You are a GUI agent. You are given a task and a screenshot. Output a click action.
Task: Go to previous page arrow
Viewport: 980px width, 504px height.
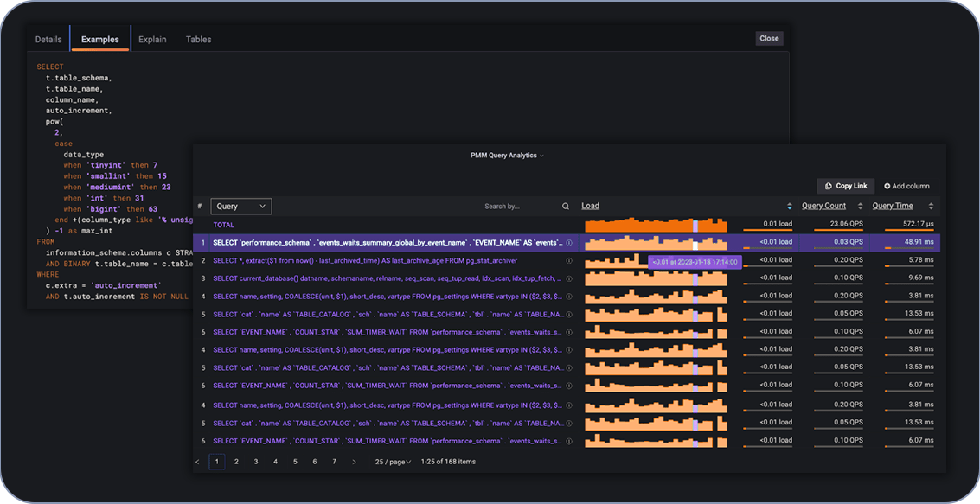197,463
